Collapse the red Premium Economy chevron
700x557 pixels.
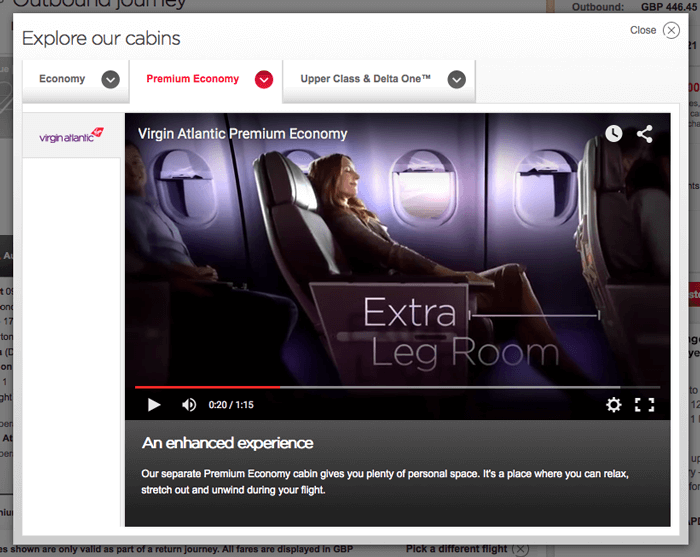(264, 80)
